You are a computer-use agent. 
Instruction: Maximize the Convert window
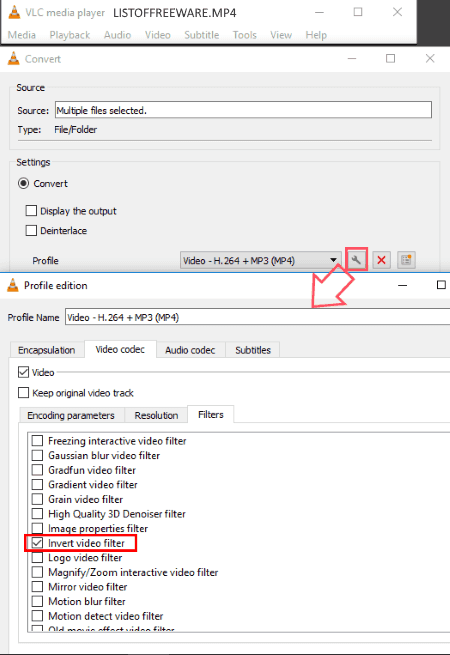390,58
